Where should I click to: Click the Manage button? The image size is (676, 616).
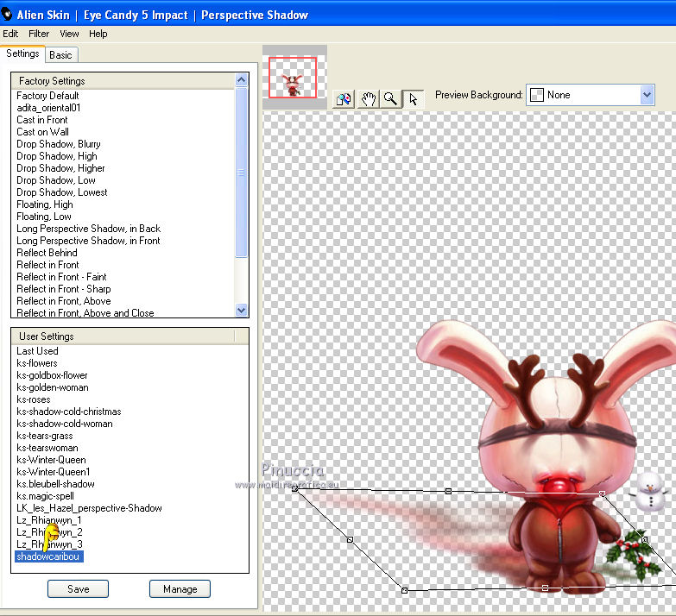(x=180, y=589)
